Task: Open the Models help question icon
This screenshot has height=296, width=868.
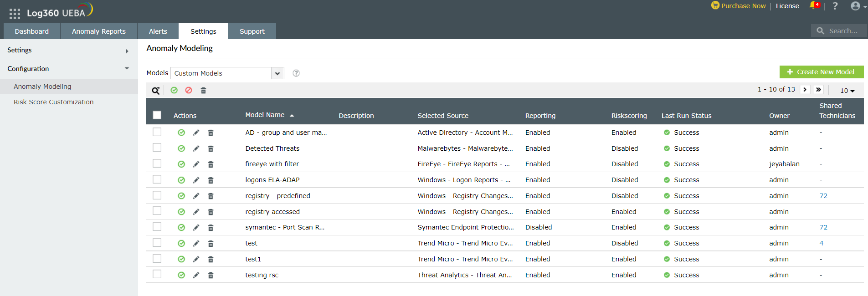Action: 296,73
